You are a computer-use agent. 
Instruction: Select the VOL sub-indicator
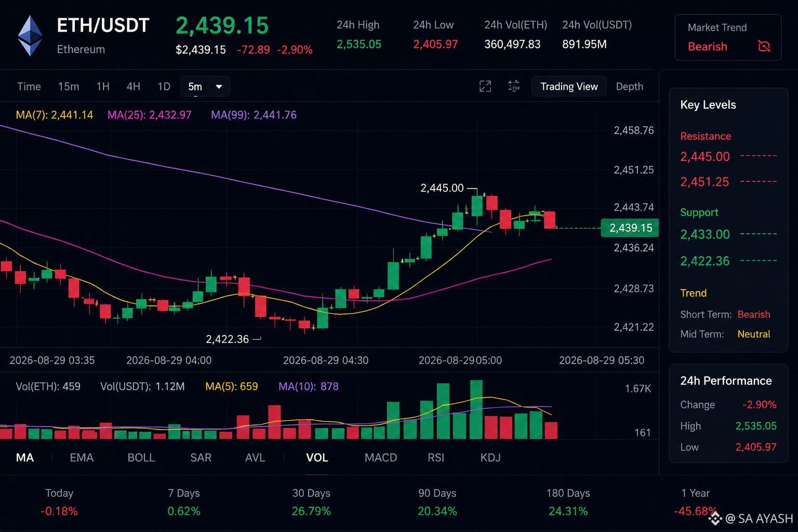pos(317,457)
